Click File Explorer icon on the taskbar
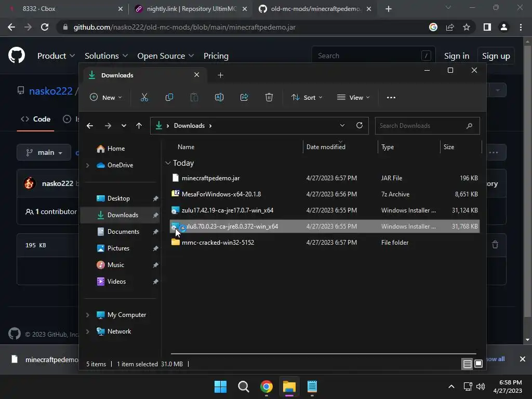This screenshot has height=399, width=532. (x=289, y=387)
